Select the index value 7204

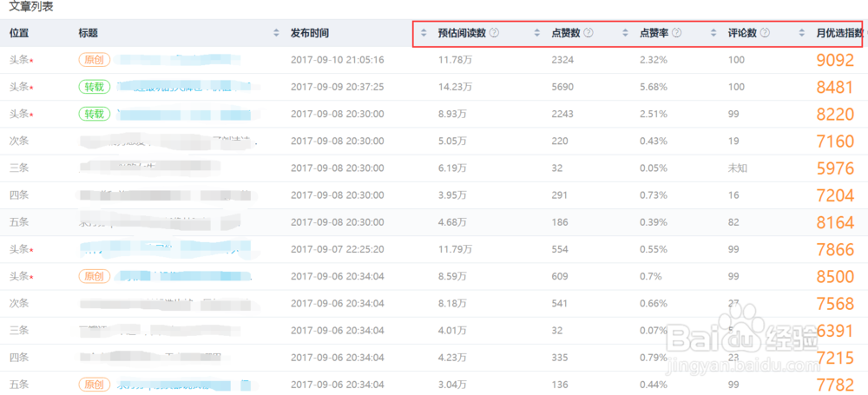pyautogui.click(x=835, y=195)
